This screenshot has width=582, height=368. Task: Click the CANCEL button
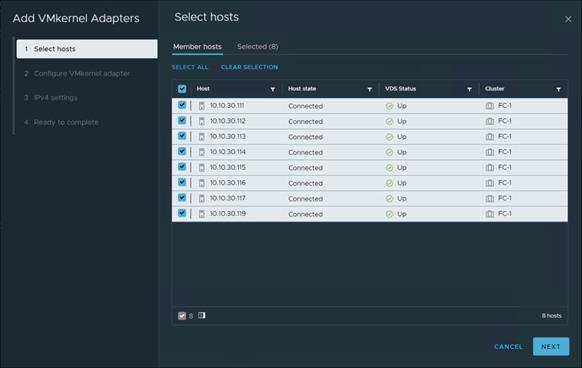pyautogui.click(x=508, y=347)
